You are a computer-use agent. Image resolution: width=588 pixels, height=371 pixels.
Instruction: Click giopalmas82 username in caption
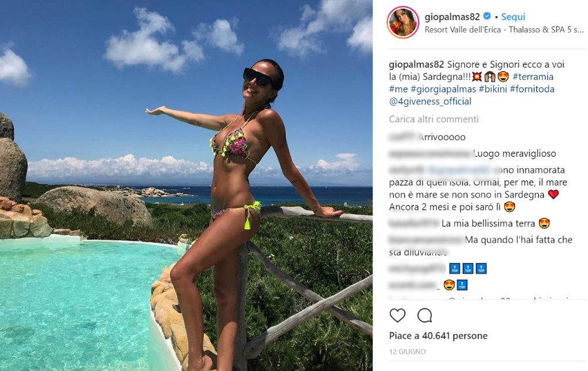click(x=416, y=64)
